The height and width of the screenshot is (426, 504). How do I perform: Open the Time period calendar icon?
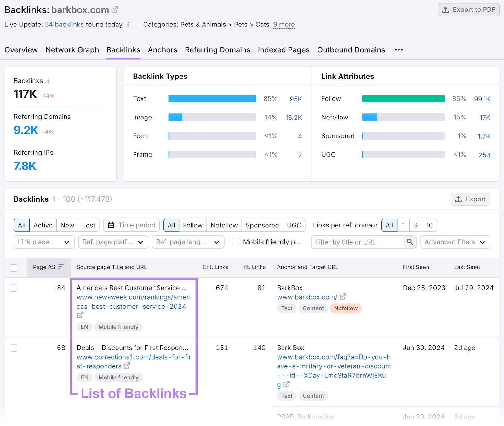tap(111, 225)
